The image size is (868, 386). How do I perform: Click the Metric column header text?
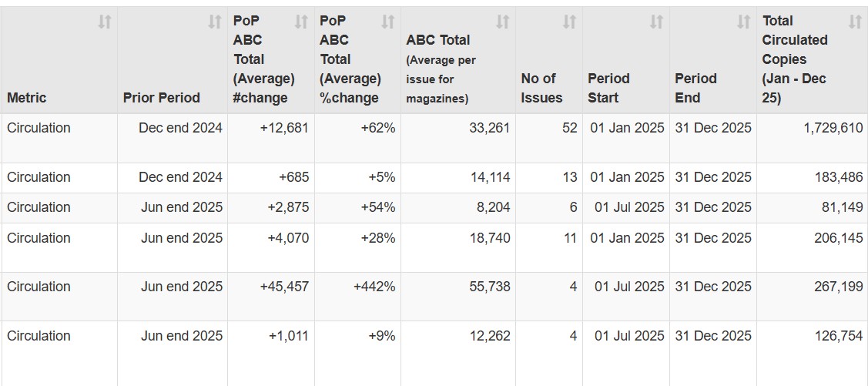pyautogui.click(x=27, y=98)
